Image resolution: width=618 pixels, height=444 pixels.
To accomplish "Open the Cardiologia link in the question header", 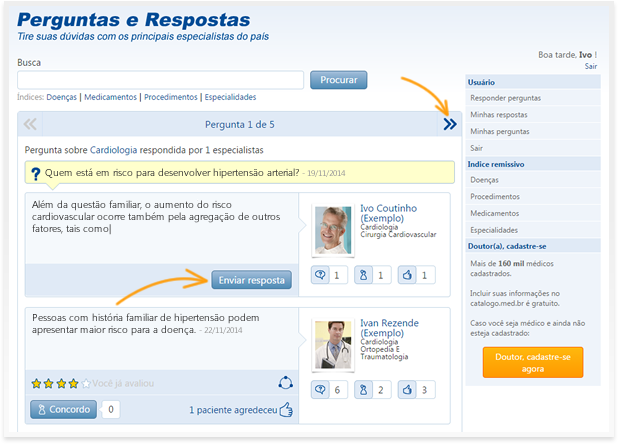I will 113,150.
